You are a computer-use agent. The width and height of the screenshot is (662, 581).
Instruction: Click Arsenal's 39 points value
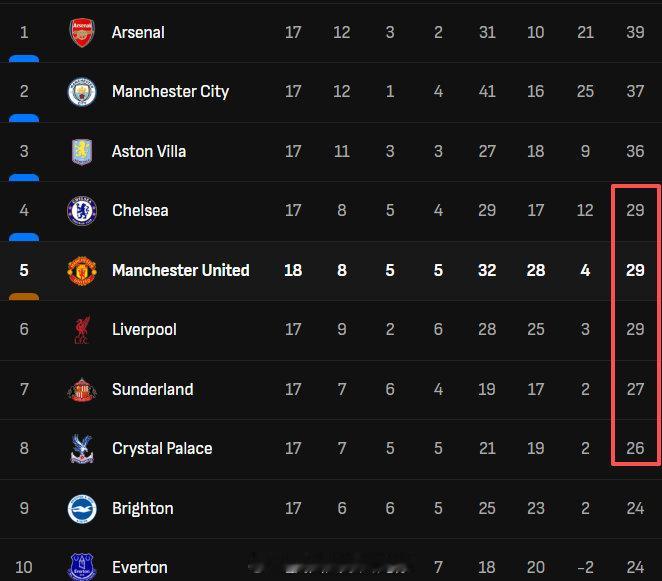[x=635, y=32]
